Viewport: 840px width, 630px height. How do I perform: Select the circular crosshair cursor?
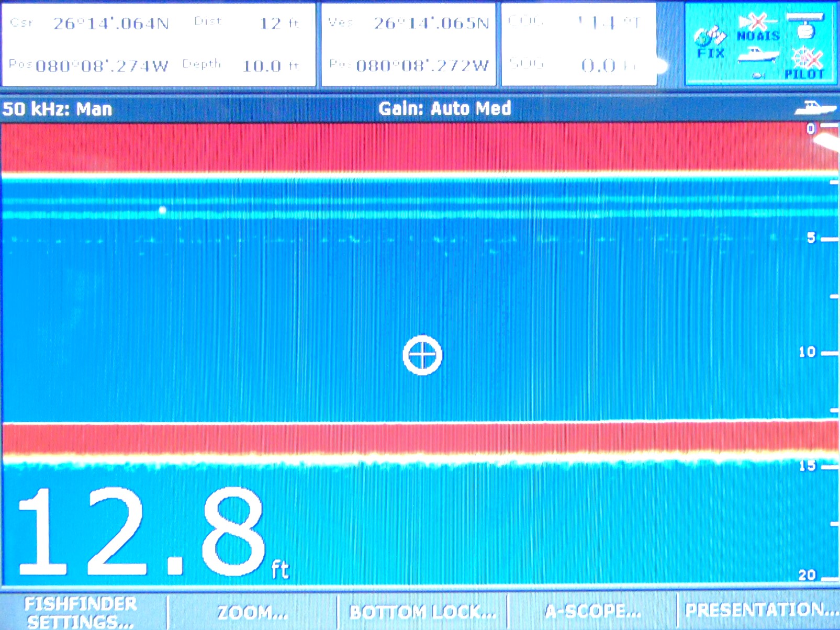pyautogui.click(x=422, y=355)
